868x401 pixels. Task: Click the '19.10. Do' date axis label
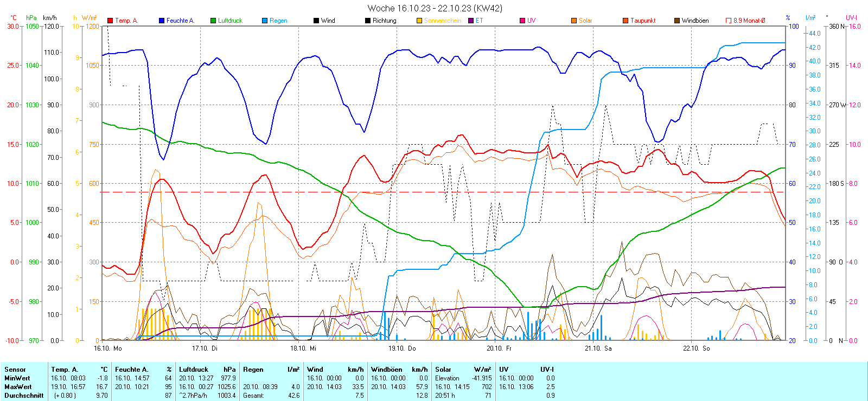coord(402,348)
